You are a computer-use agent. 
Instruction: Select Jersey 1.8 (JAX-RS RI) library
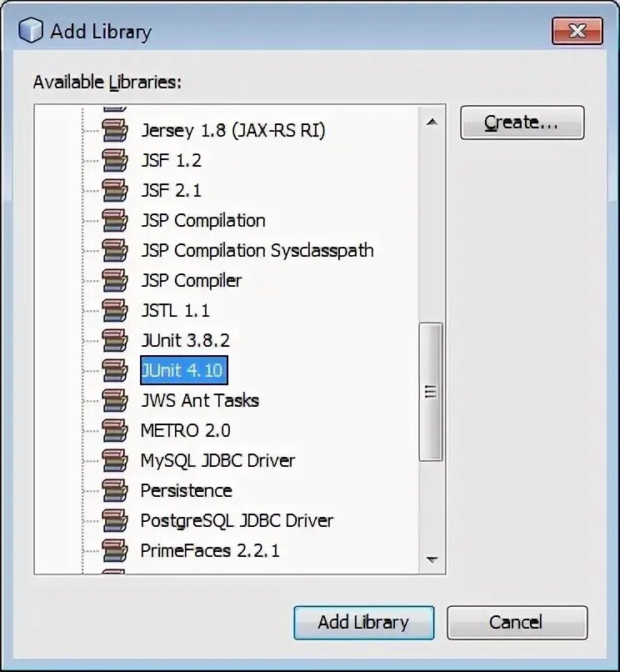[x=233, y=130]
